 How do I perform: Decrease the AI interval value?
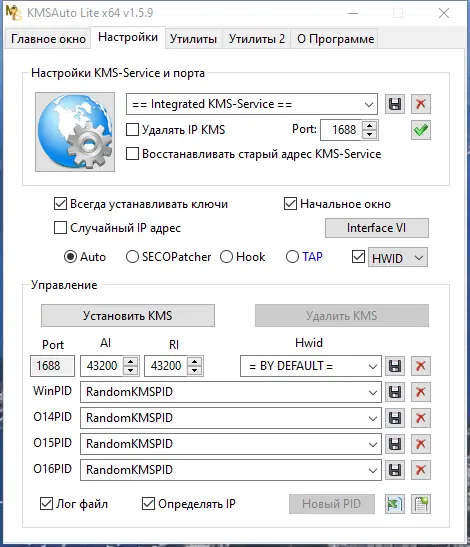coord(130,370)
